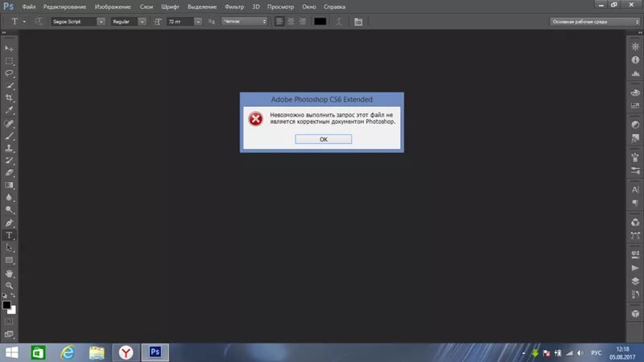This screenshot has width=644, height=362.
Task: Click the white background color swatch
Action: tap(13, 311)
